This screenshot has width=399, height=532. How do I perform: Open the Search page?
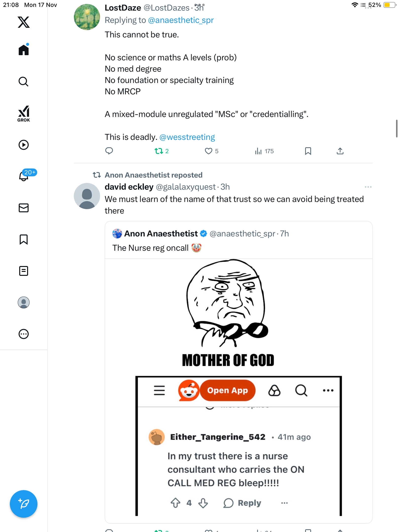click(24, 82)
